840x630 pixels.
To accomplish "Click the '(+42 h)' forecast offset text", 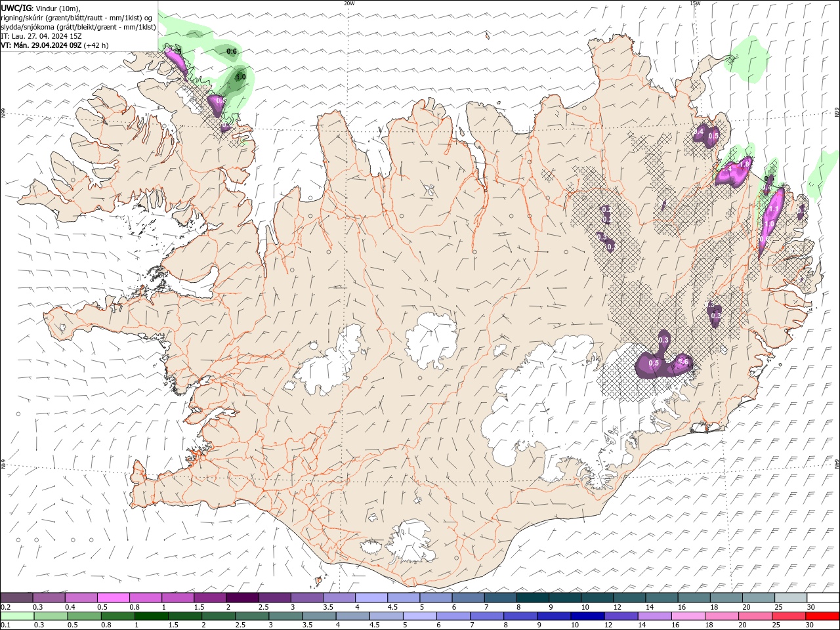I will [96, 45].
